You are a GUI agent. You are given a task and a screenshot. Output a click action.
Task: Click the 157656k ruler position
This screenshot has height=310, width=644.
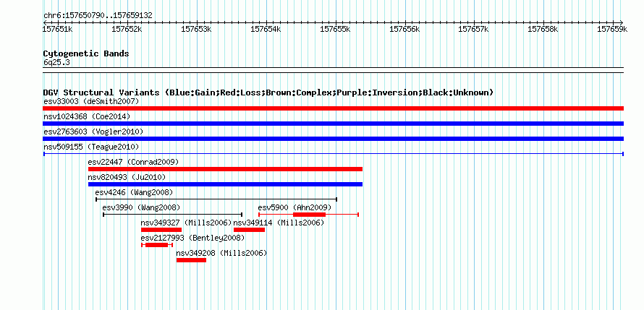(404, 29)
